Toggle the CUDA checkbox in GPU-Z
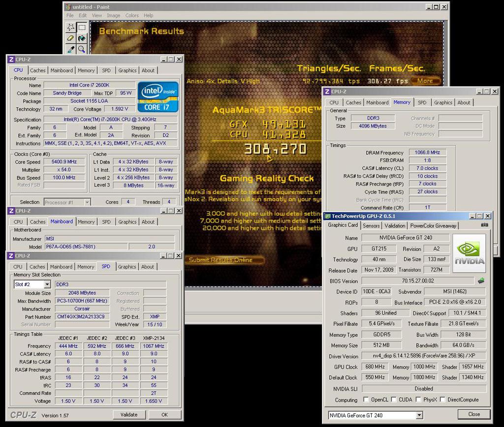 [x=393, y=399]
